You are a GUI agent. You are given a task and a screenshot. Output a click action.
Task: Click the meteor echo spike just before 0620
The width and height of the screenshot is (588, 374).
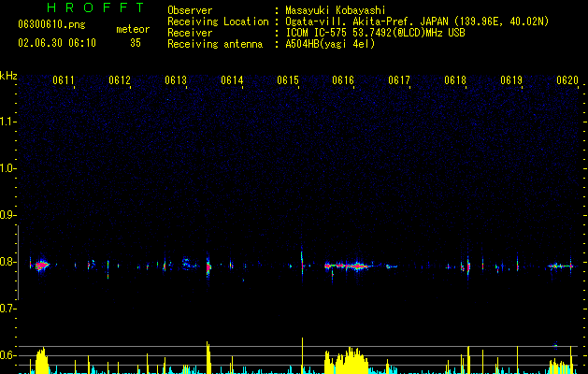point(571,266)
